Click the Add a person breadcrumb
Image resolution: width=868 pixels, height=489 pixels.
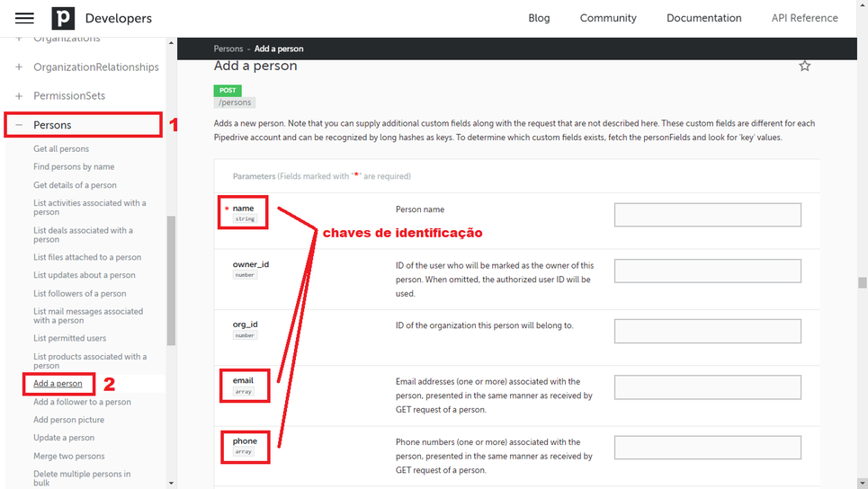[x=279, y=49]
